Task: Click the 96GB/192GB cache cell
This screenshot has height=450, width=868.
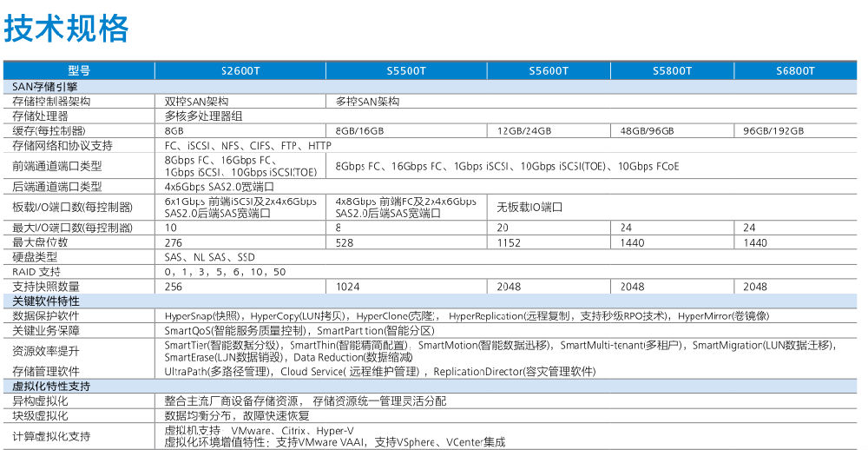Action: (x=774, y=130)
